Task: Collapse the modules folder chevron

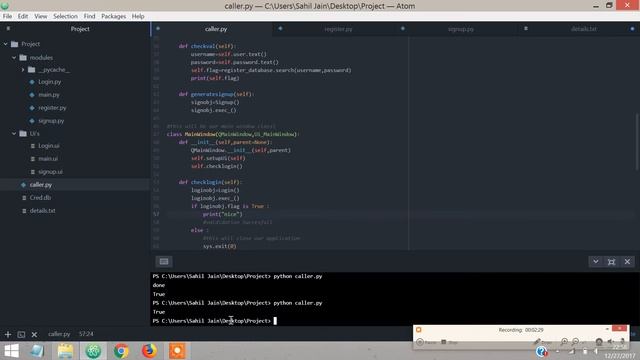Action: point(14,58)
